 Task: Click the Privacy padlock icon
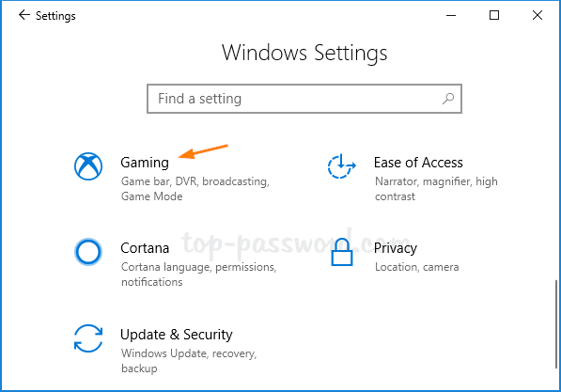pyautogui.click(x=342, y=252)
